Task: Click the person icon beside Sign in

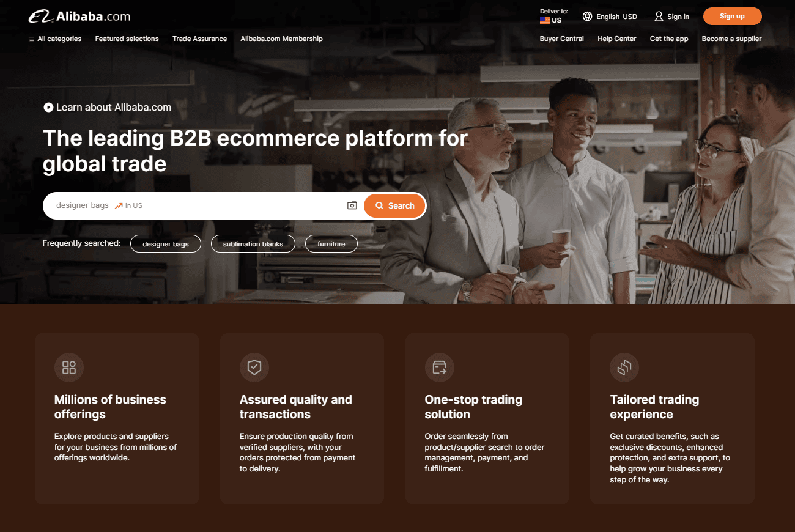Action: [659, 17]
